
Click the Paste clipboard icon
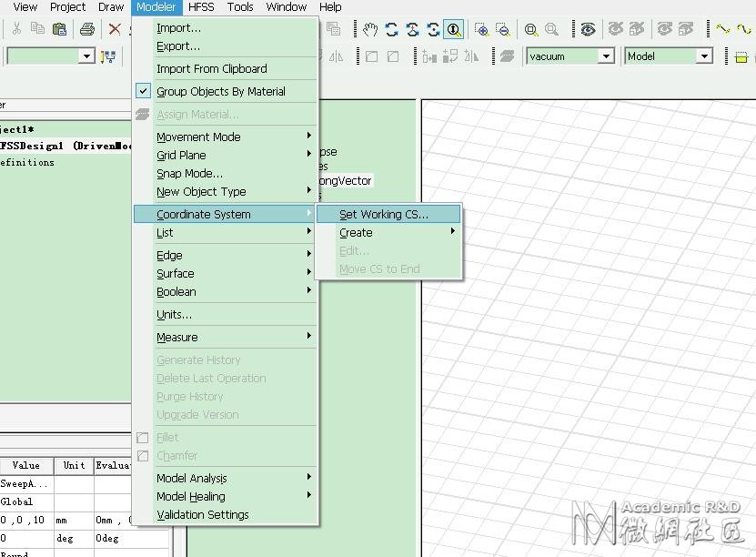pos(59,29)
